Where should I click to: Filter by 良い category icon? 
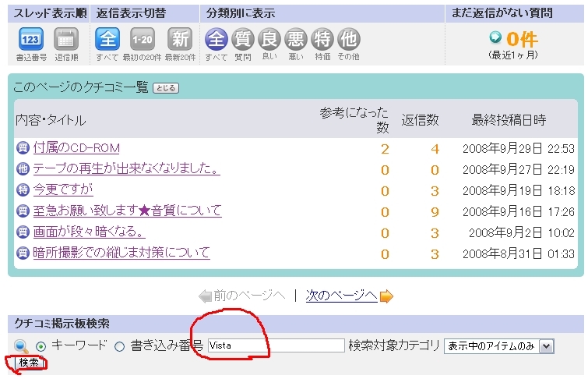(x=269, y=39)
